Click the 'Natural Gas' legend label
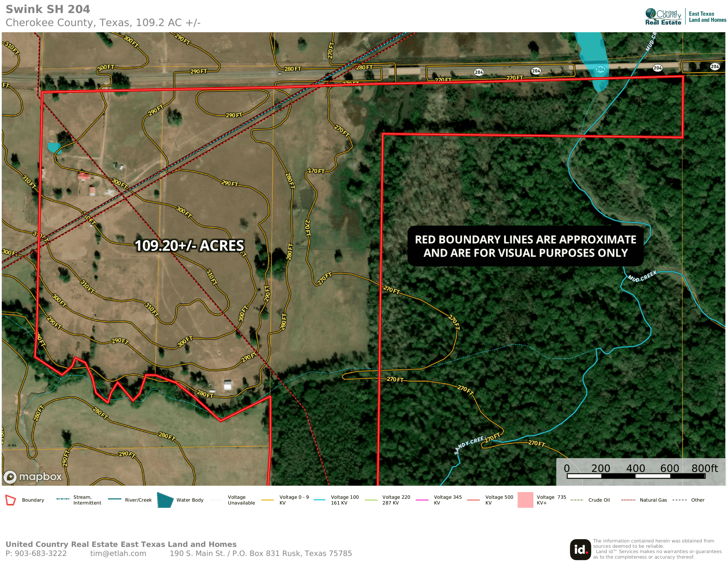 coord(653,500)
